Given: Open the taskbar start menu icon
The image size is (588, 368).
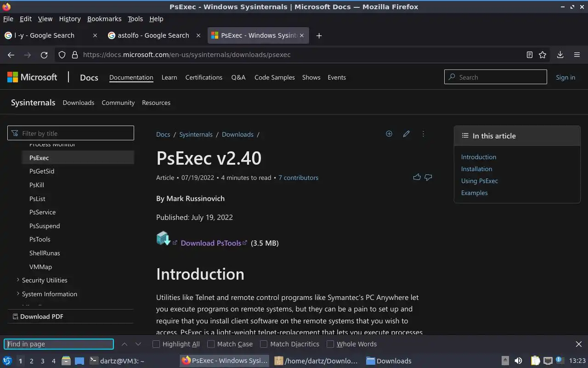Looking at the screenshot, I should [x=7, y=361].
